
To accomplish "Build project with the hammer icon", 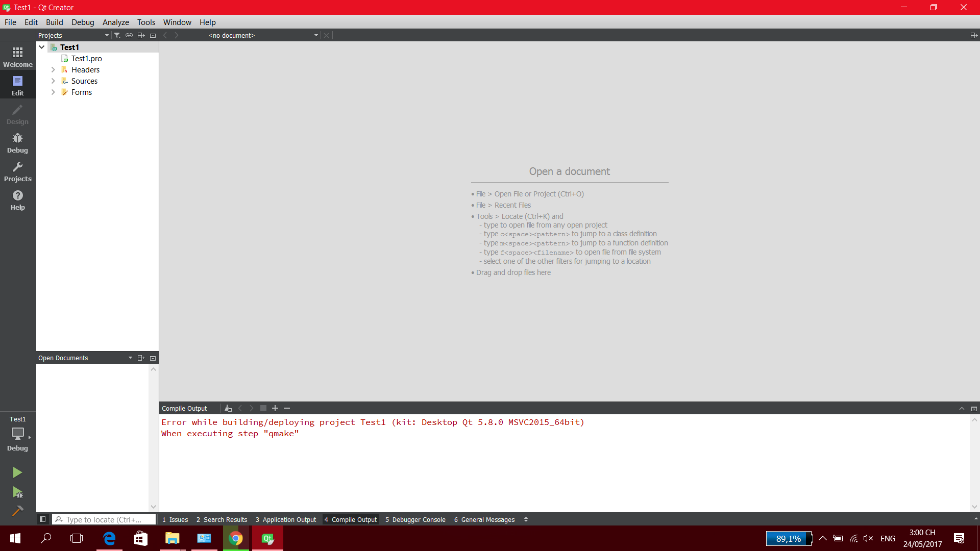I will 17,511.
